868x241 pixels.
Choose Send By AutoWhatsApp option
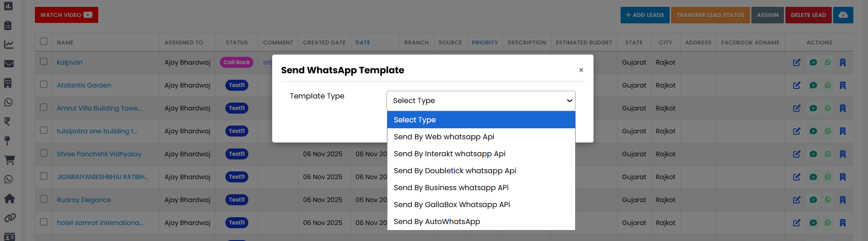click(481, 221)
